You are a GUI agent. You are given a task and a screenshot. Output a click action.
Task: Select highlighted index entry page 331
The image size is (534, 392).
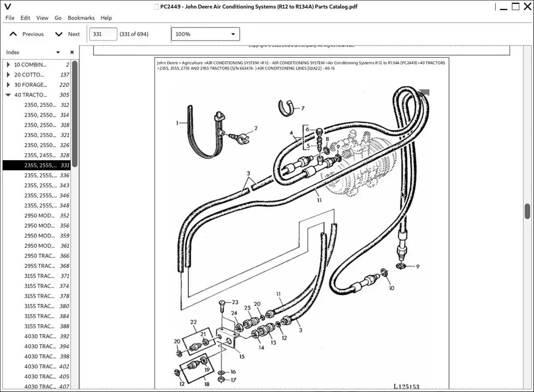36,166
